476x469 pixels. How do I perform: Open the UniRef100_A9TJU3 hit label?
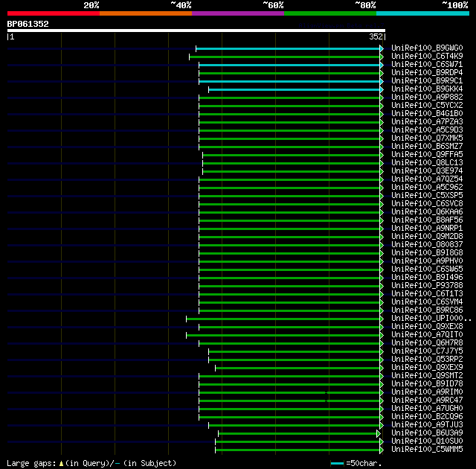[427, 424]
